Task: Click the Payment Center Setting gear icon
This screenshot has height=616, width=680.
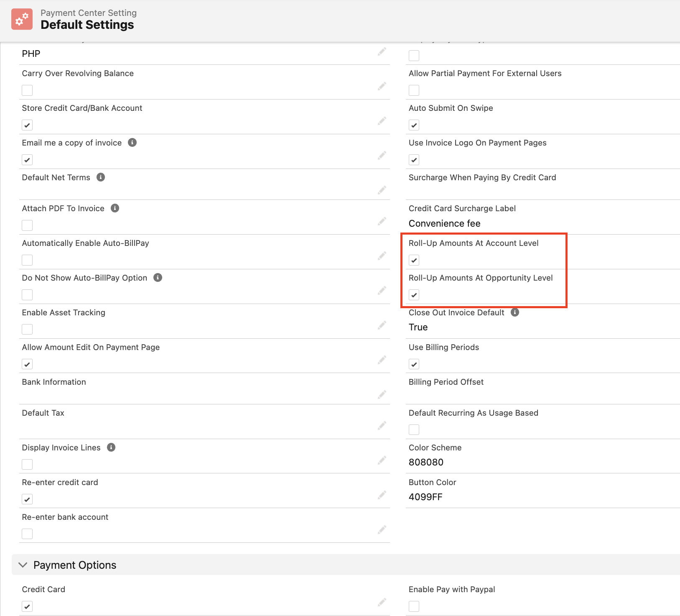Action: click(22, 19)
